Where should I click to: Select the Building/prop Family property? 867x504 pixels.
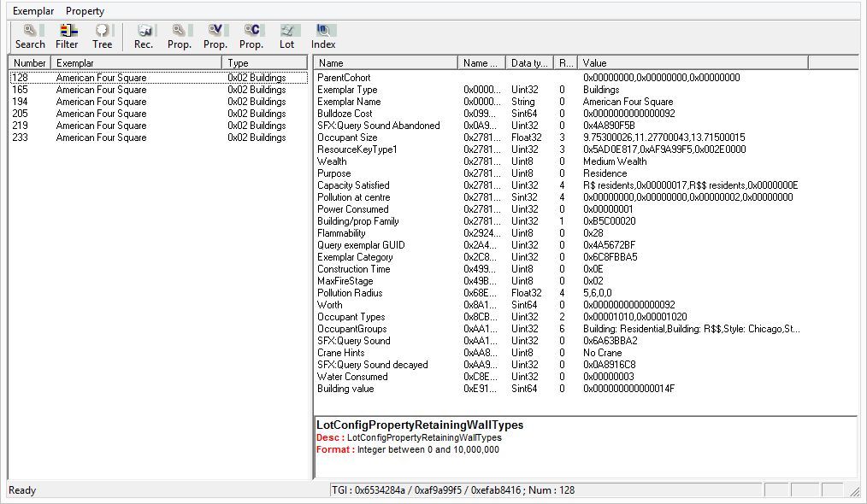[x=357, y=221]
